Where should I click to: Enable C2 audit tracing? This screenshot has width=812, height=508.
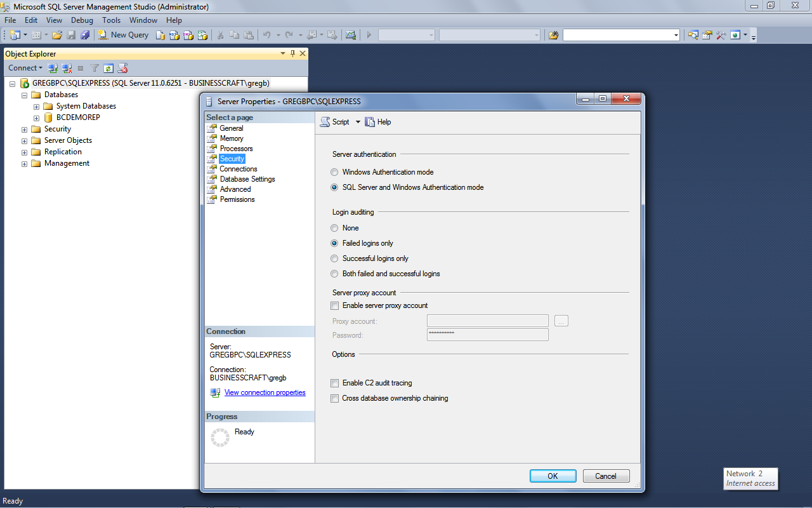(x=335, y=383)
